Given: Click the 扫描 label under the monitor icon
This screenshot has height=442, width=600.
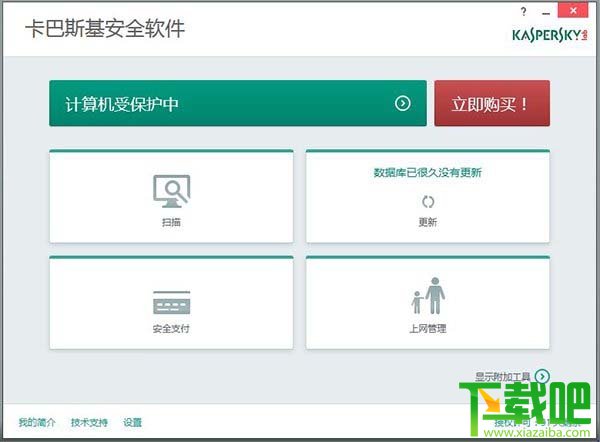Looking at the screenshot, I should click(x=171, y=222).
